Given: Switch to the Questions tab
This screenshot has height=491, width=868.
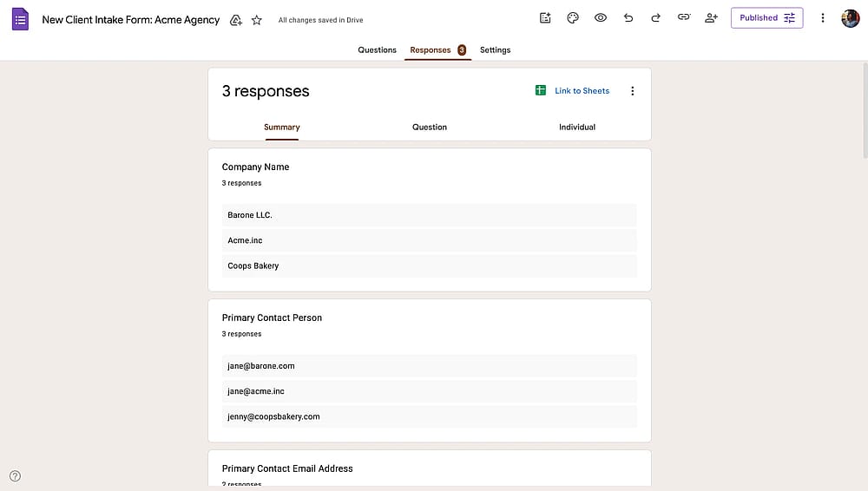Looking at the screenshot, I should pyautogui.click(x=377, y=49).
